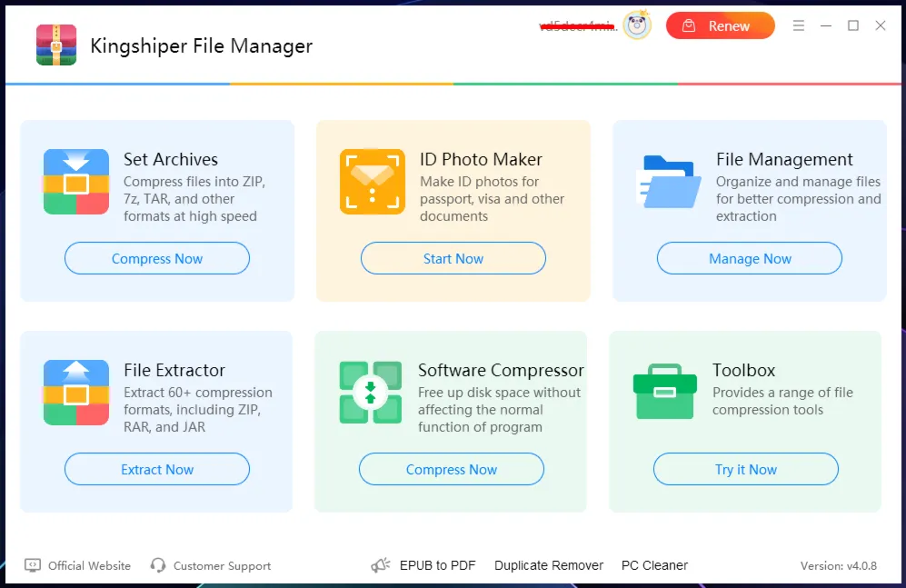
Task: Click the megaphone announcement icon
Action: click(381, 565)
